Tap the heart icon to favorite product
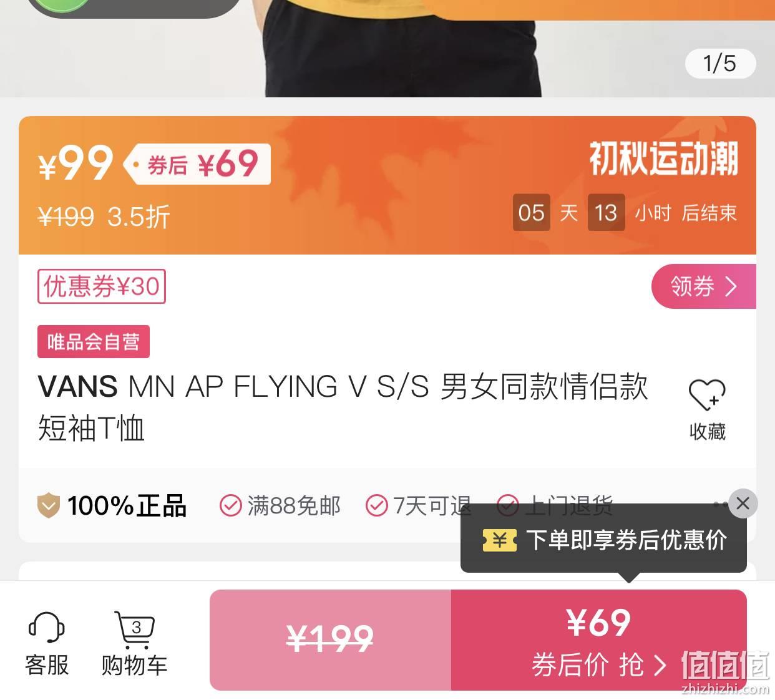775x700 pixels. [707, 395]
